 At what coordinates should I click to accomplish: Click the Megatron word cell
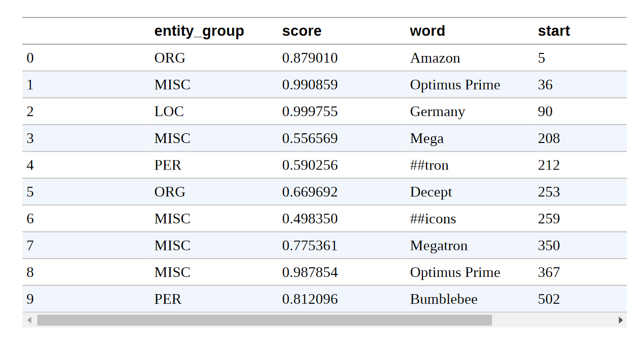point(439,246)
